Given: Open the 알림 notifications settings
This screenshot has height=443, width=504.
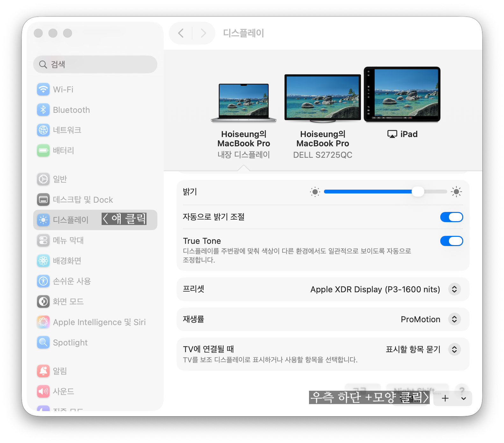Looking at the screenshot, I should (95, 371).
